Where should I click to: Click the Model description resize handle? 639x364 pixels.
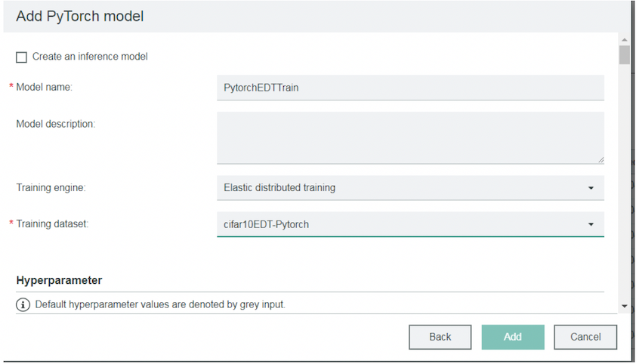tap(600, 159)
